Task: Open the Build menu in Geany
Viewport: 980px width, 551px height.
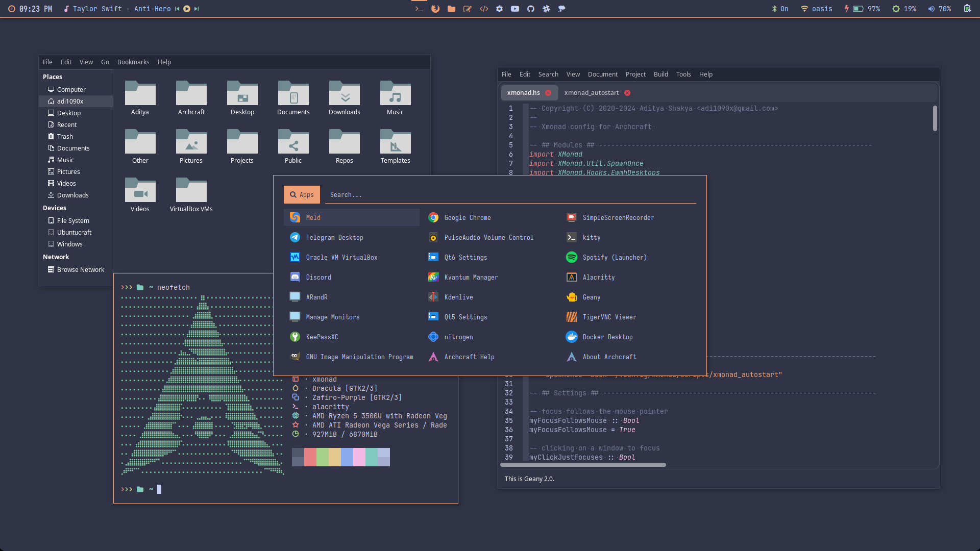Action: click(660, 74)
